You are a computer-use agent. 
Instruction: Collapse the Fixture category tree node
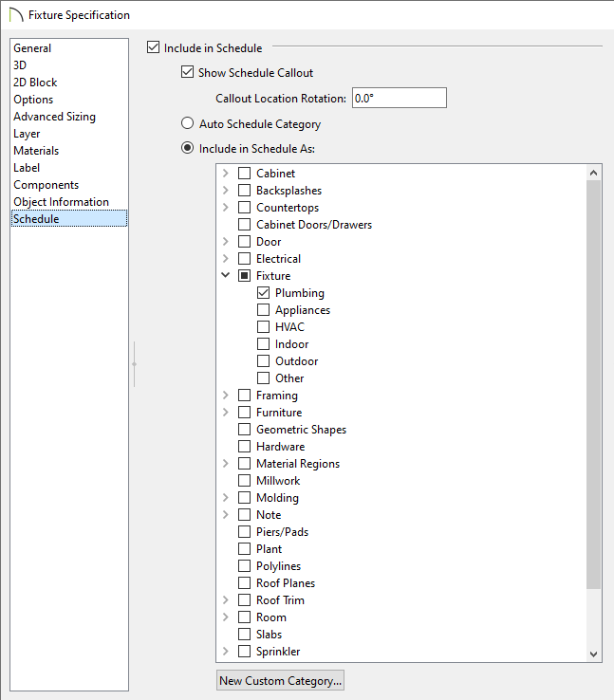[x=225, y=276]
